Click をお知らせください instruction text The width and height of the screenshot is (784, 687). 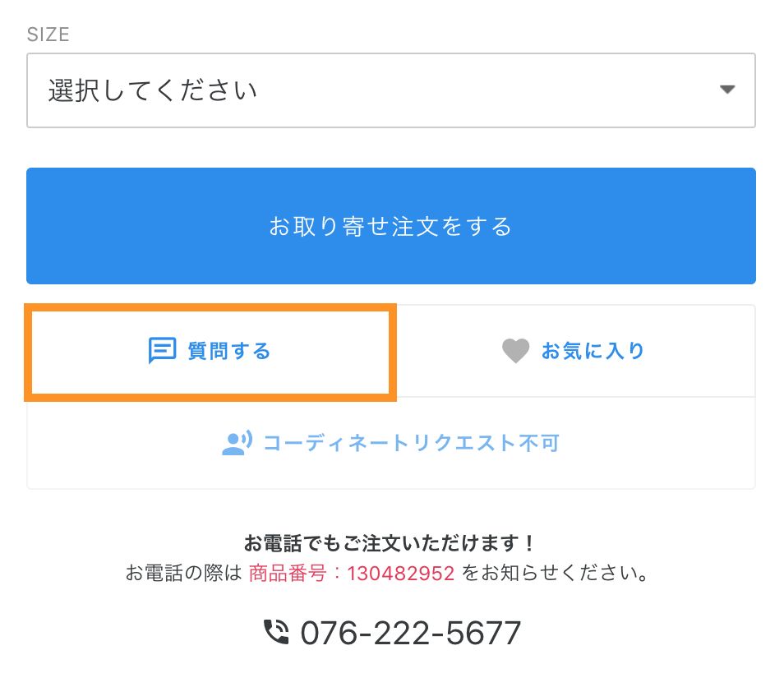555,573
